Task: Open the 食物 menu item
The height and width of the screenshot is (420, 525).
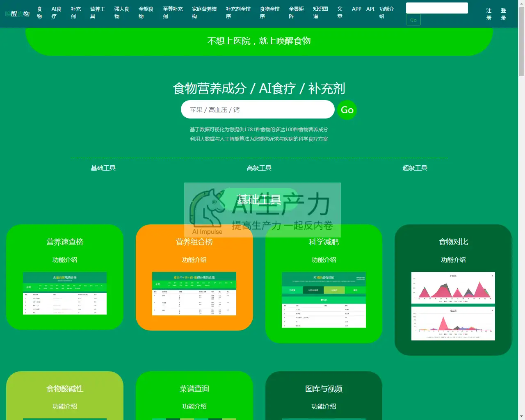Action: 39,13
